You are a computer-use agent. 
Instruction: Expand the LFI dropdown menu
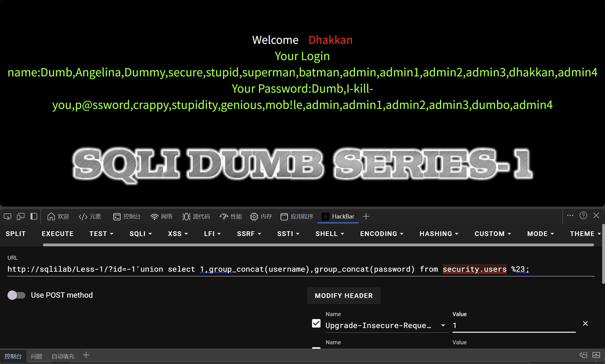pos(212,234)
